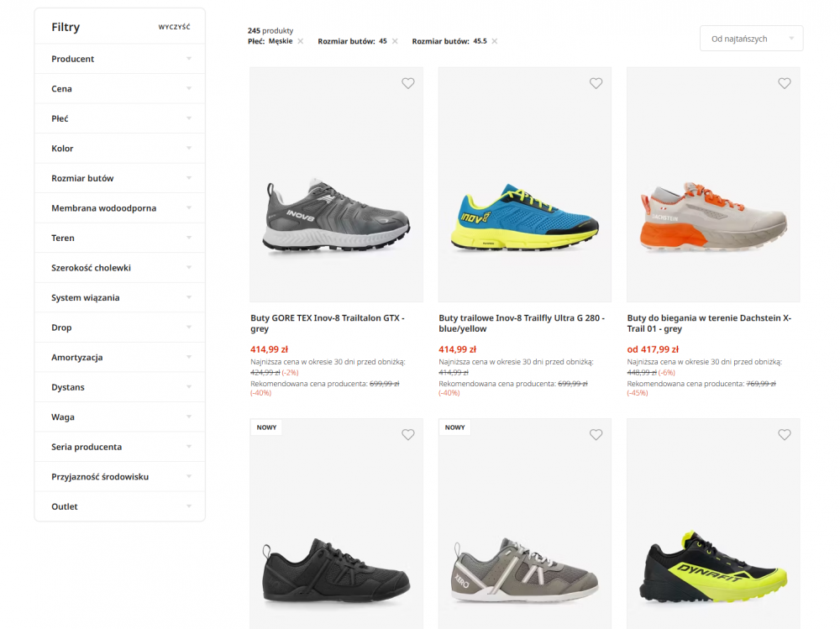Open Buty GORE TEX Inov-8 Trailtalon GTX link
The height and width of the screenshot is (629, 840).
click(x=328, y=323)
